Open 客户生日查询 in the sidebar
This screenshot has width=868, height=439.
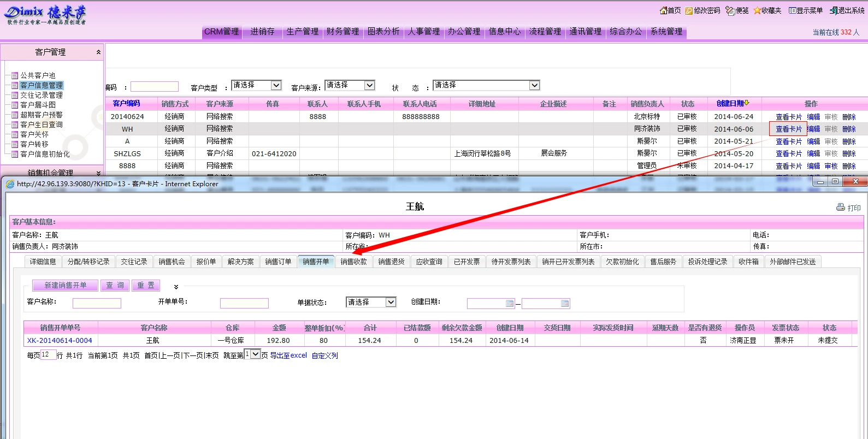click(42, 124)
